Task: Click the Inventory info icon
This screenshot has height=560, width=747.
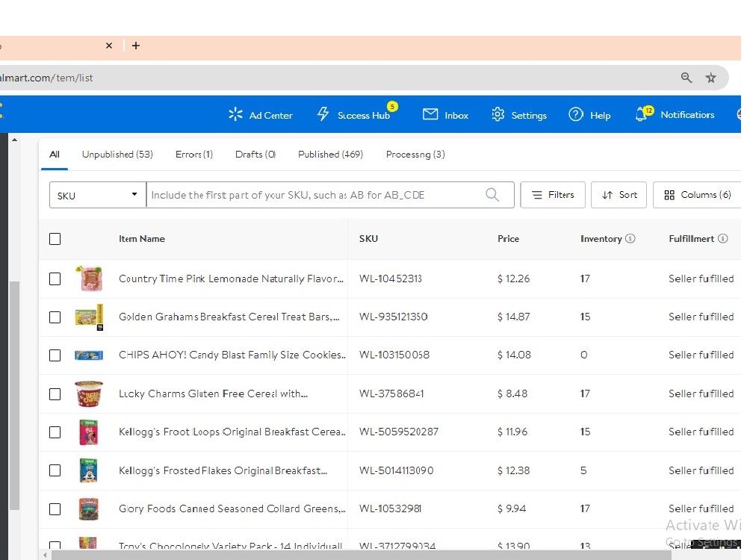Action: click(x=630, y=239)
